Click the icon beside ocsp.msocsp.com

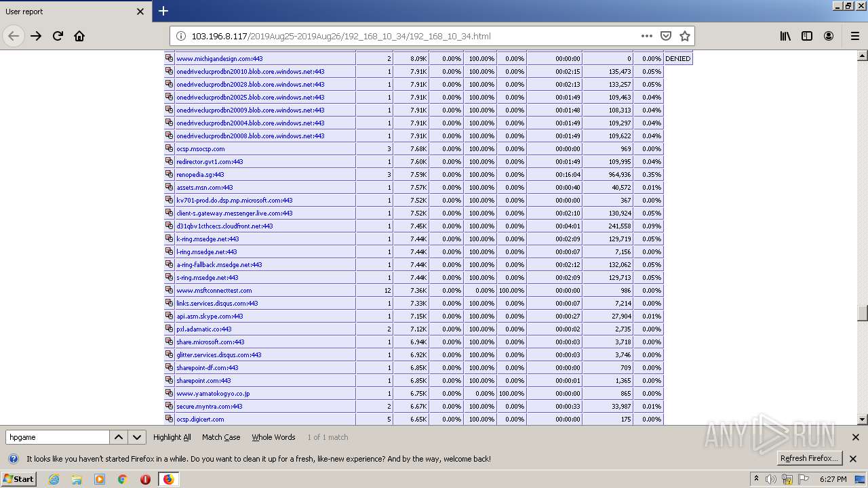coord(170,148)
